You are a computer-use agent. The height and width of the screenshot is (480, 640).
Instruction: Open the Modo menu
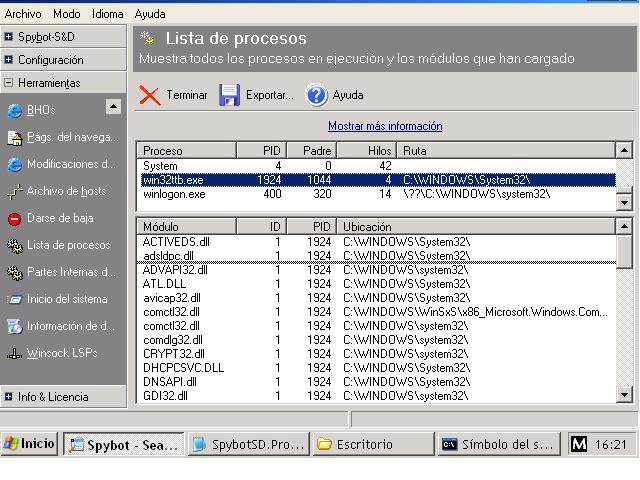67,14
